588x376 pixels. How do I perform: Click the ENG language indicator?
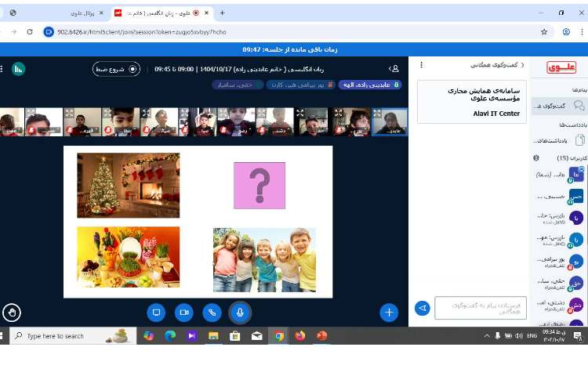pos(532,336)
